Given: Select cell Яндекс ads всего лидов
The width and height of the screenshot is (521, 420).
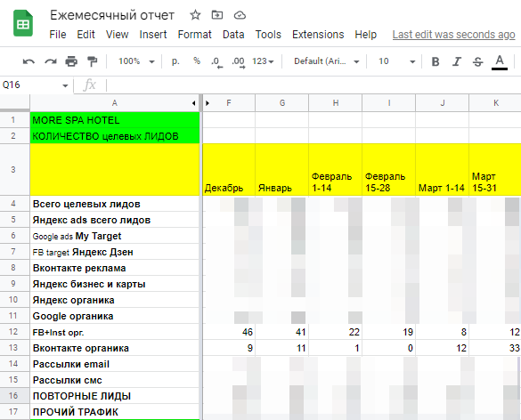Looking at the screenshot, I should coord(115,220).
